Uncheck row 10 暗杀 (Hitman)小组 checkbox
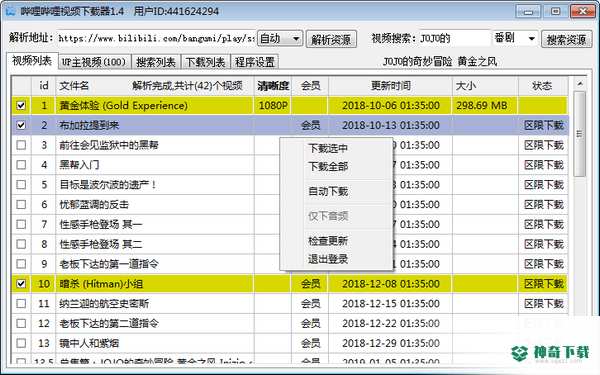 coord(21,284)
